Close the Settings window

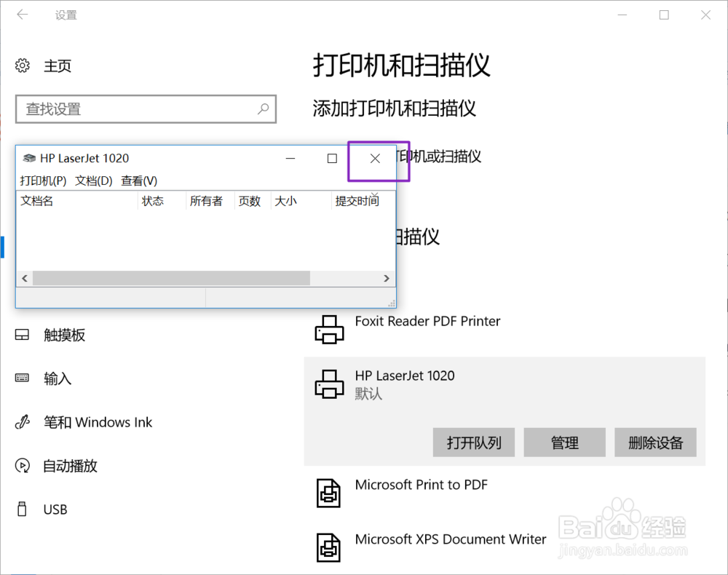coord(705,15)
